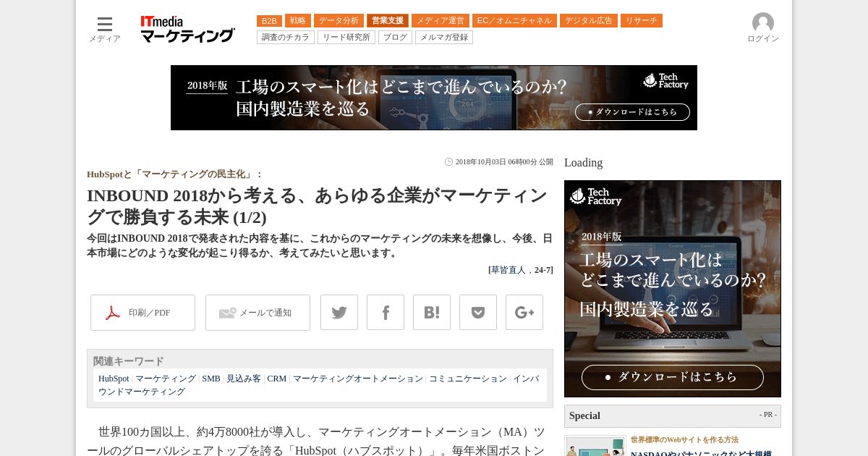Select the CRM keyword link

click(277, 379)
